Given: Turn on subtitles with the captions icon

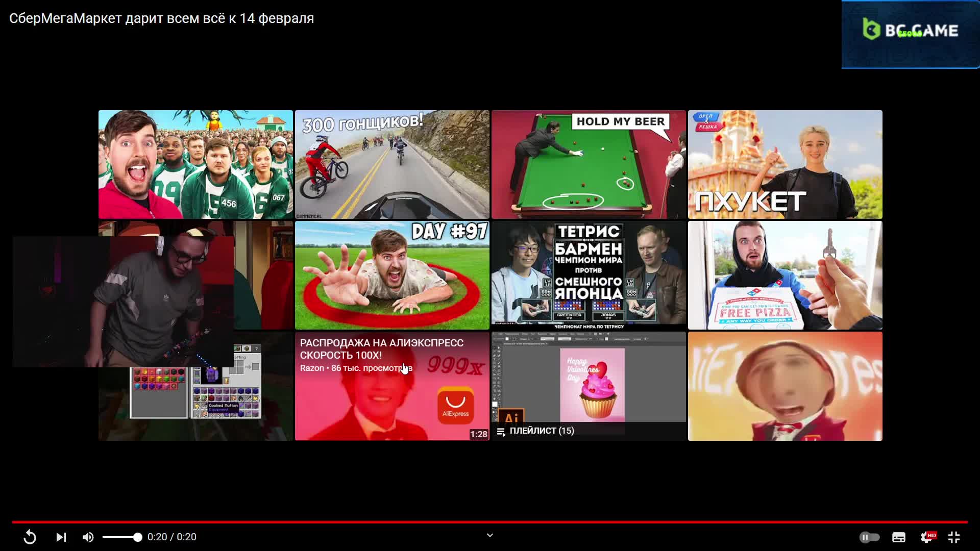Looking at the screenshot, I should click(x=899, y=537).
